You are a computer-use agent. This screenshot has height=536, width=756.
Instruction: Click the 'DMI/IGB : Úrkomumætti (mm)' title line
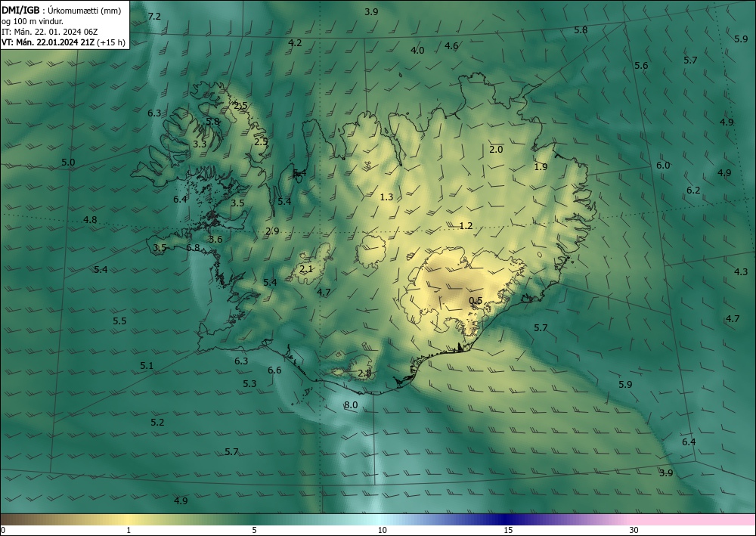tap(61, 11)
